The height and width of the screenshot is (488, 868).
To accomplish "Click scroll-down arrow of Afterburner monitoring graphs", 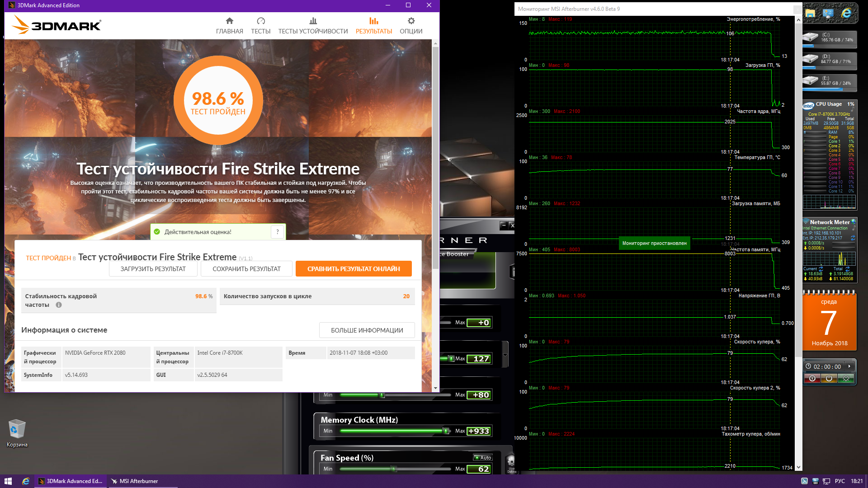I will (x=798, y=467).
